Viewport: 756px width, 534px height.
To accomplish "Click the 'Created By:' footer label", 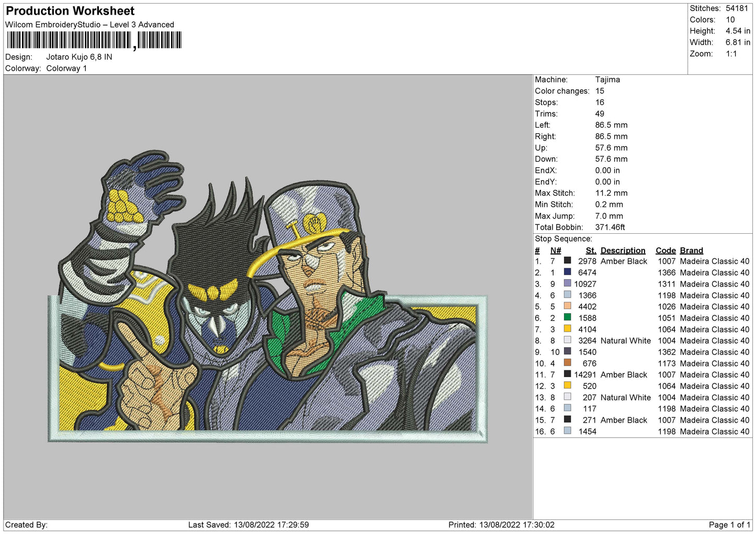I will (x=26, y=525).
